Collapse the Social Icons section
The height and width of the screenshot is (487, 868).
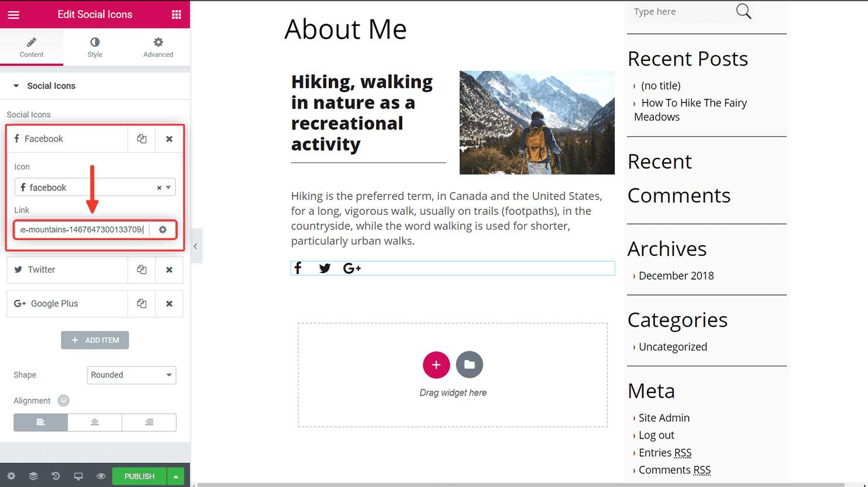pos(95,86)
